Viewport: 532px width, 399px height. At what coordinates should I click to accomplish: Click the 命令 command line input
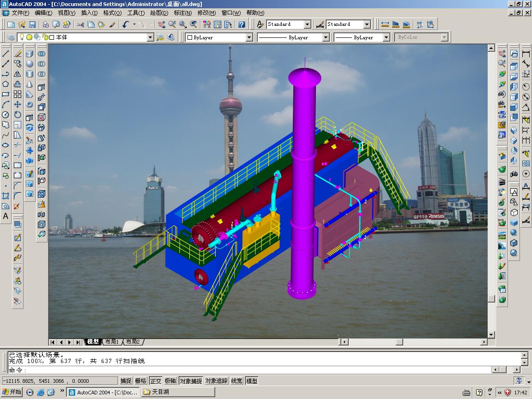coord(249,370)
